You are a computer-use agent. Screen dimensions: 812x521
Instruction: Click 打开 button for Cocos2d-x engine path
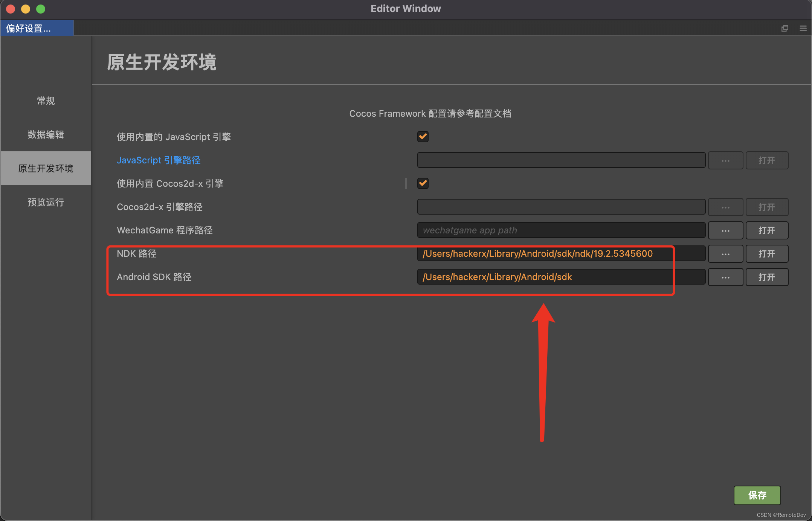pyautogui.click(x=767, y=207)
